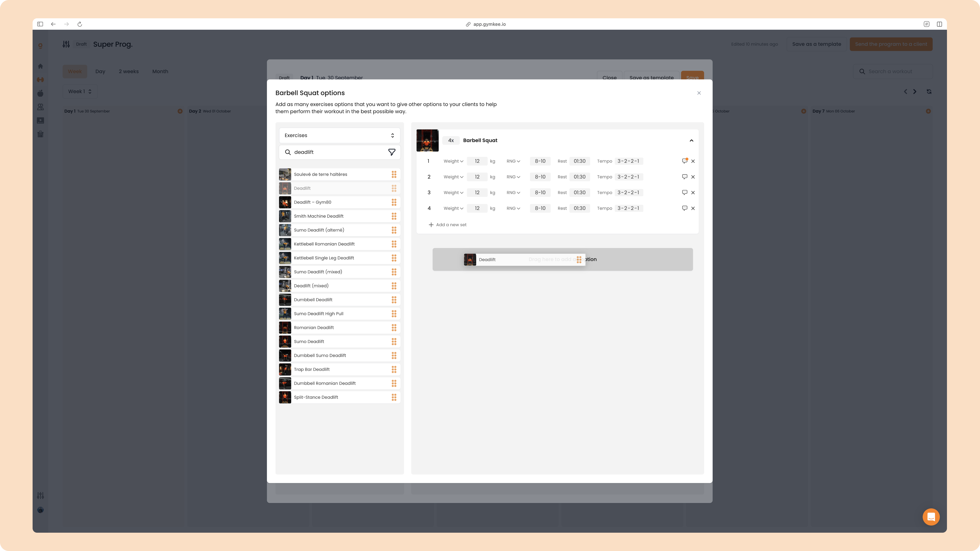Select the Sumo Deadlift High Pull row
980x551 pixels.
tap(339, 313)
